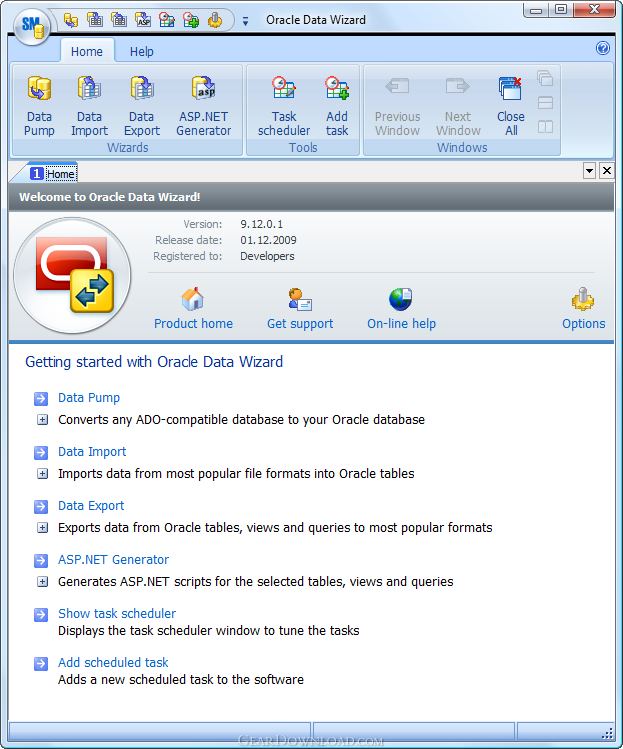The image size is (623, 749).
Task: Click text Displays the task scheduler window
Action: (x=208, y=631)
